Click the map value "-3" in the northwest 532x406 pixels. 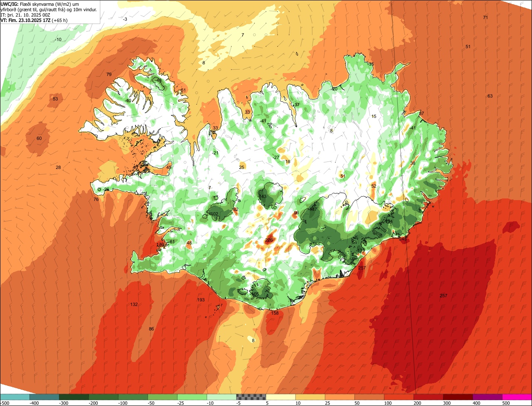125,20
